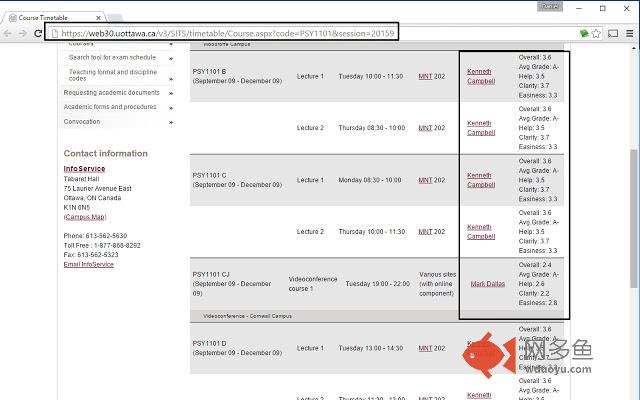
Task: Expand Teaching format and discipline codes arrow
Action: (x=171, y=79)
